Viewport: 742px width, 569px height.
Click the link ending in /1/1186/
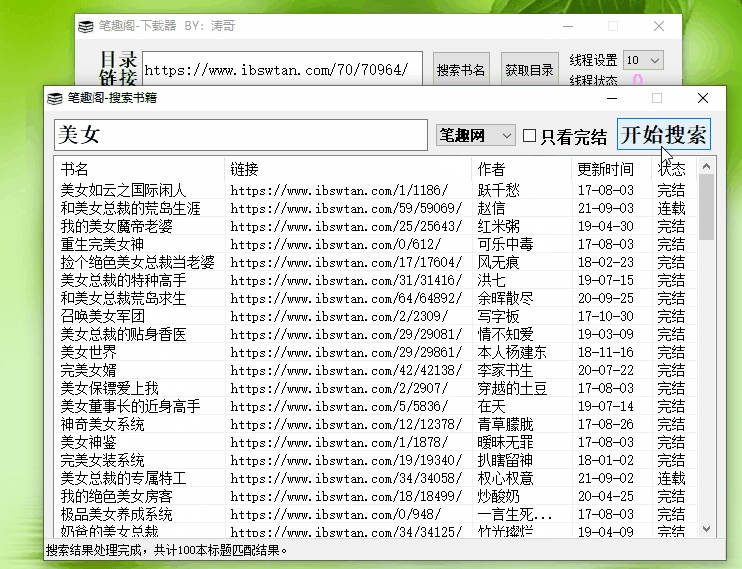point(339,191)
